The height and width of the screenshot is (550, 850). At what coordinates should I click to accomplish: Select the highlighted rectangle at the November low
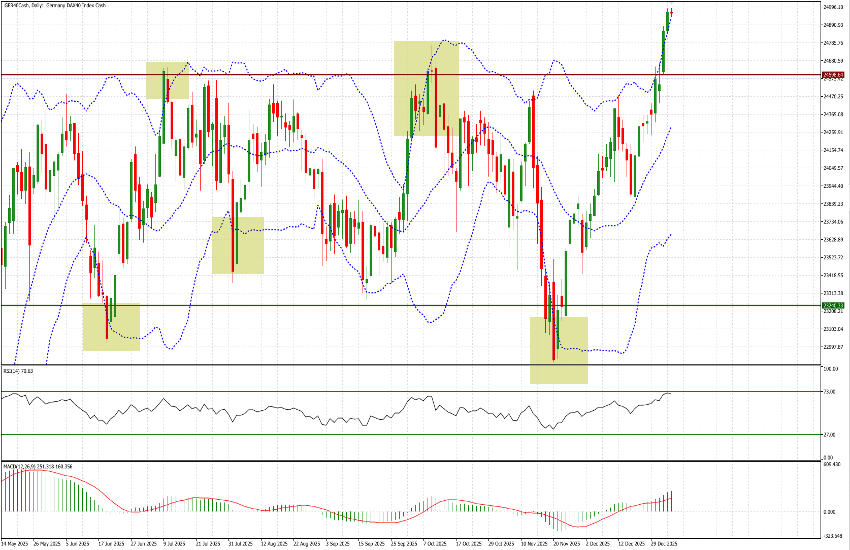click(x=558, y=350)
